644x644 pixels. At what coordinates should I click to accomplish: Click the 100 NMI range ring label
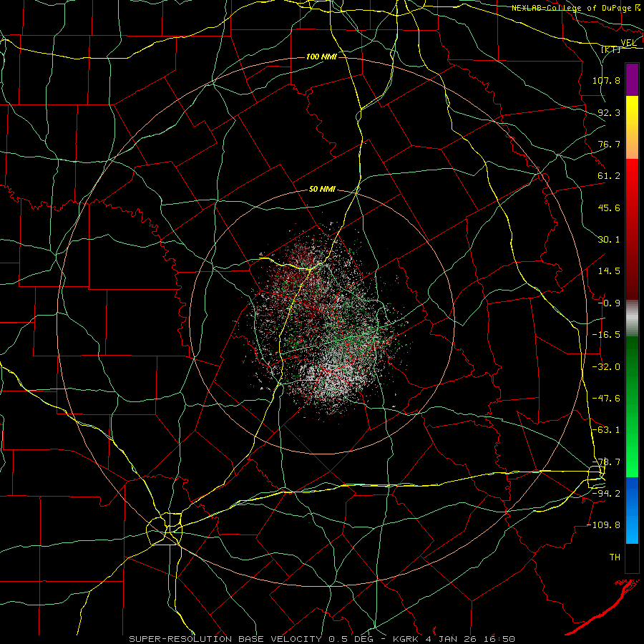321,57
